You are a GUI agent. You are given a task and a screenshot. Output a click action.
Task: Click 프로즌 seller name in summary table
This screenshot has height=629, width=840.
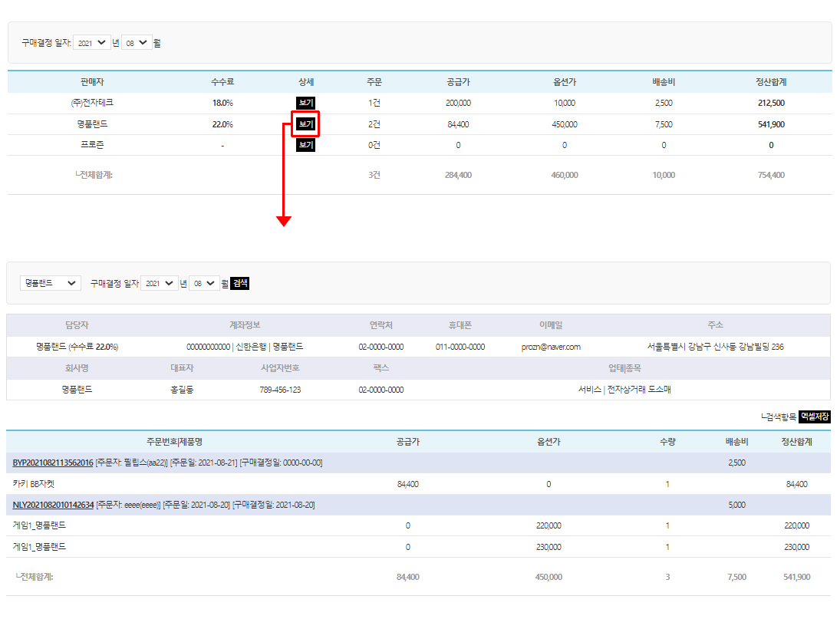91,145
